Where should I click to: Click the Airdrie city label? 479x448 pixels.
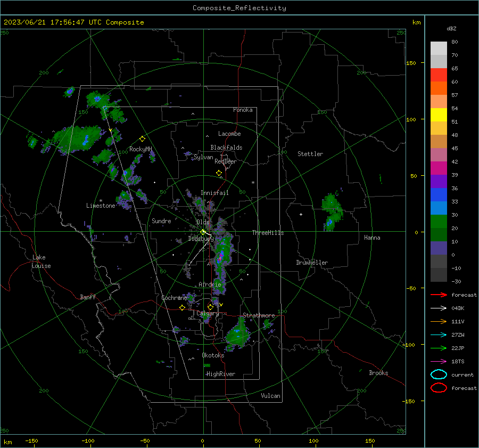pyautogui.click(x=210, y=284)
